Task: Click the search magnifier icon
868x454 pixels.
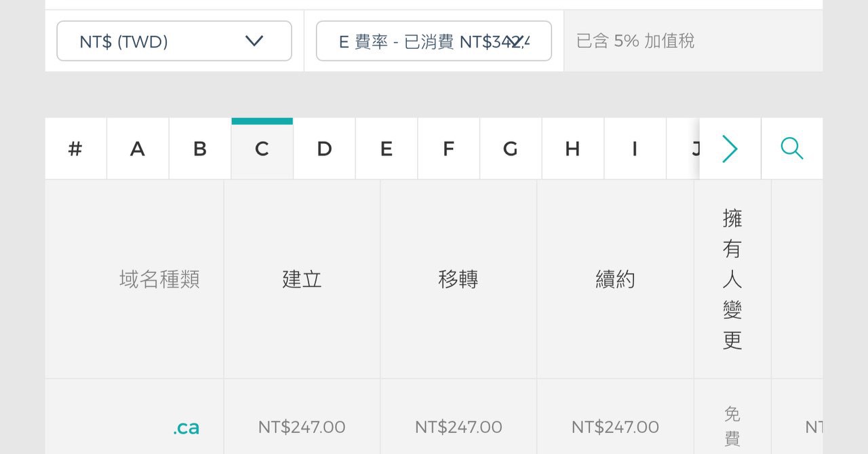Action: (792, 149)
